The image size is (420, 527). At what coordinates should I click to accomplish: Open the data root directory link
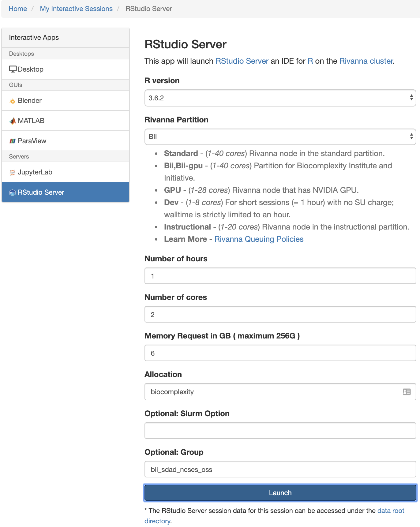(x=391, y=510)
